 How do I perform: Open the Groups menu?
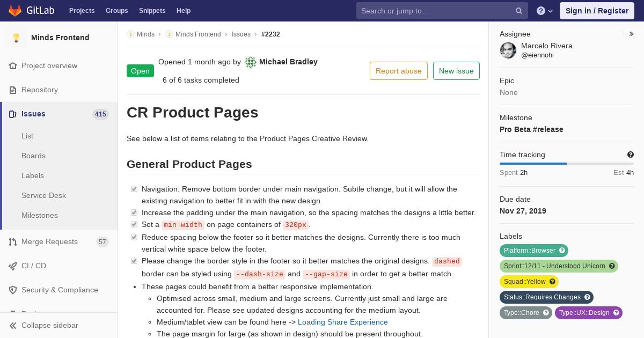point(117,11)
